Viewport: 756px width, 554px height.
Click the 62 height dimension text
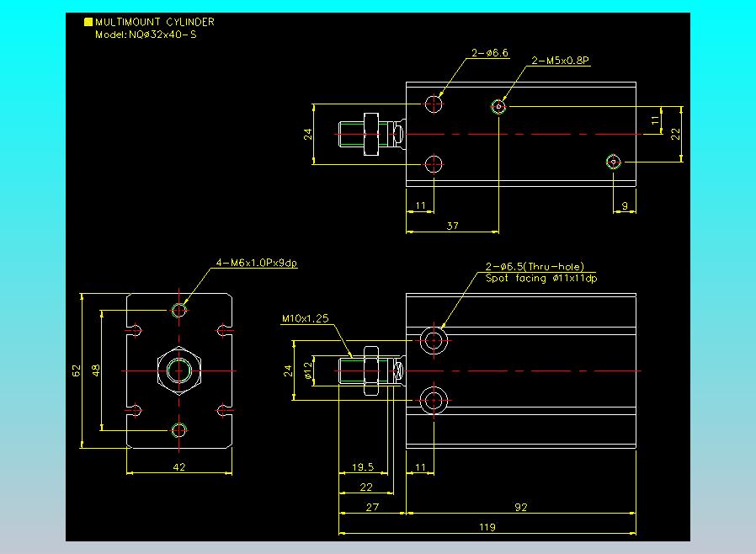(76, 370)
